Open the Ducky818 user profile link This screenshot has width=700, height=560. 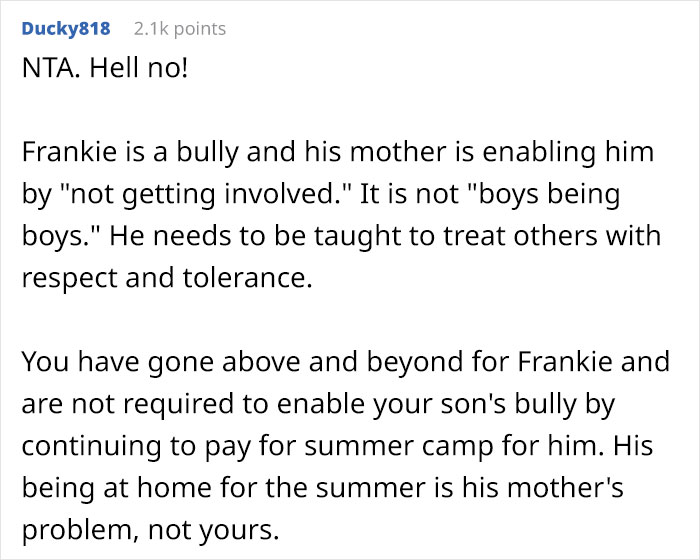coord(64,28)
